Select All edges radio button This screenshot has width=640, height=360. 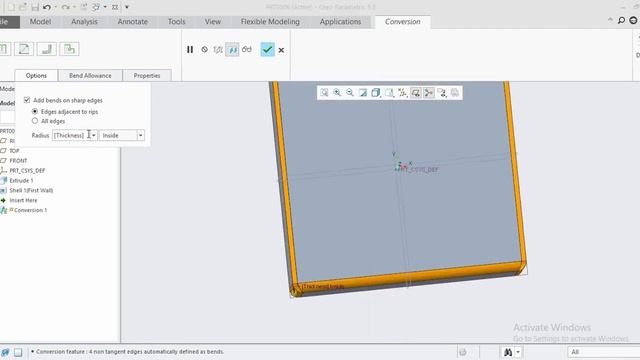coord(35,121)
